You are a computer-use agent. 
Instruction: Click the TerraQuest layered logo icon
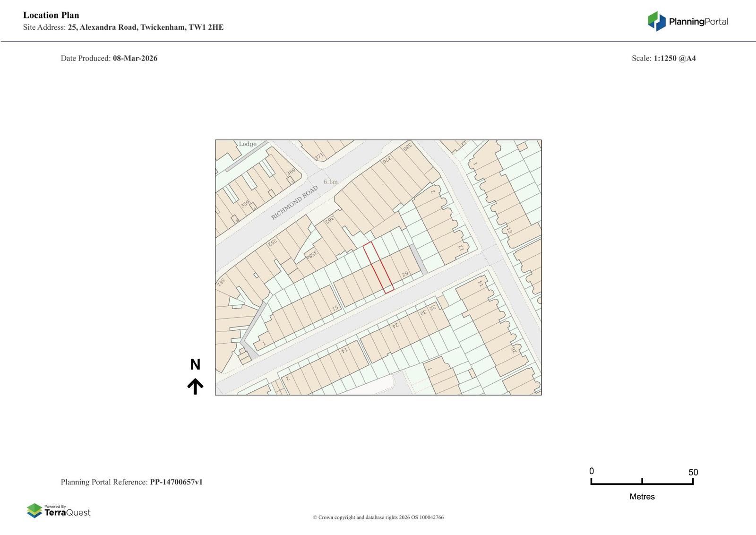click(34, 510)
